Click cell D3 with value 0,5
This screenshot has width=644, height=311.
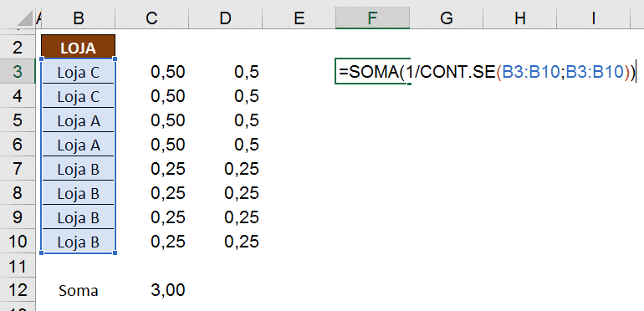click(226, 72)
